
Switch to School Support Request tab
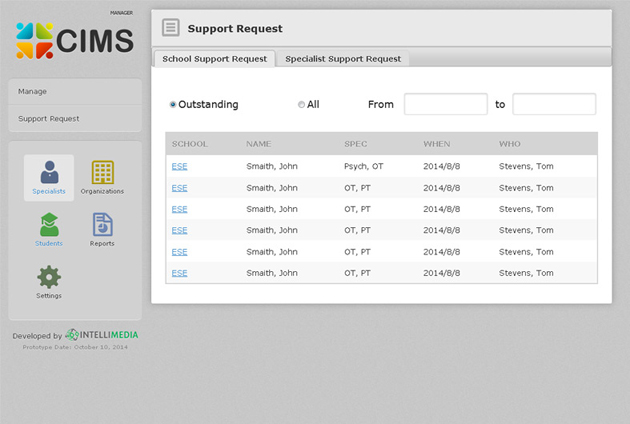[214, 59]
